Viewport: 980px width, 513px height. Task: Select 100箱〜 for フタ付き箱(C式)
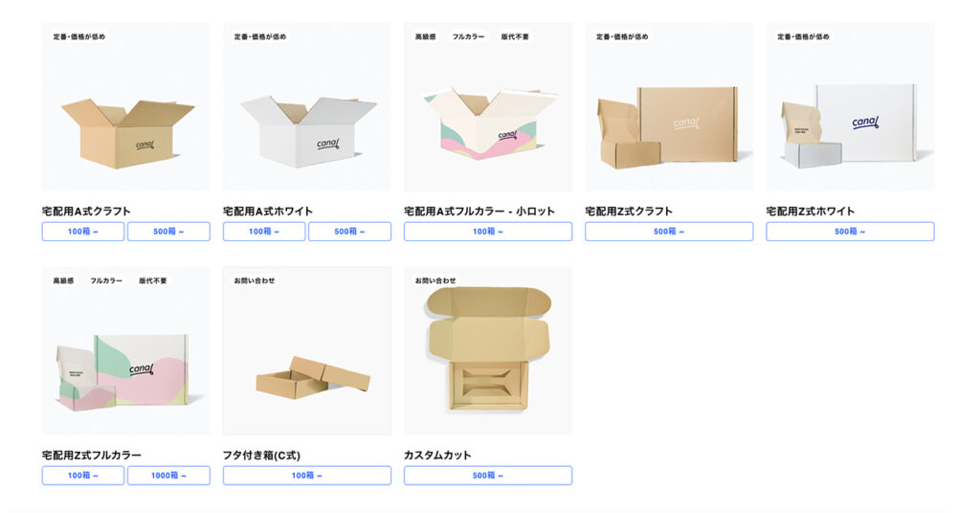pos(307,475)
